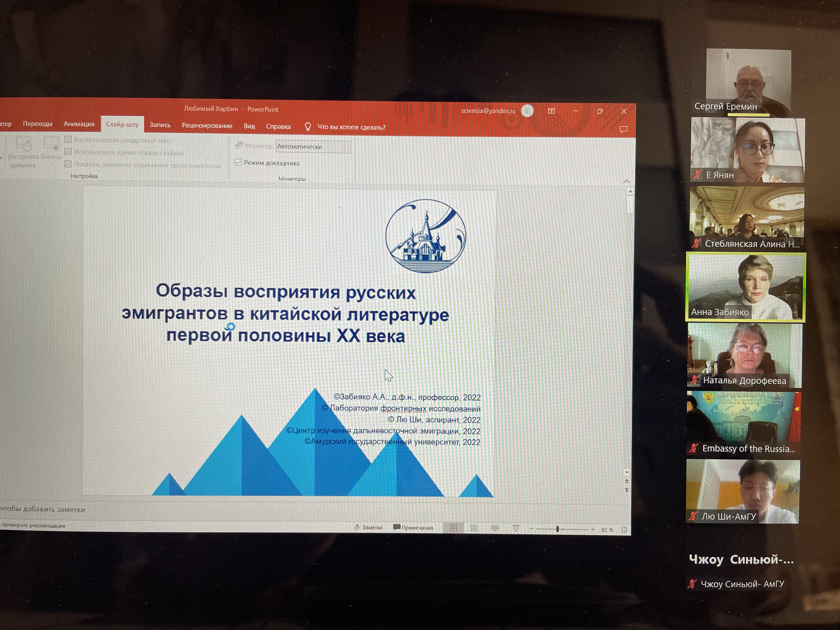Select Лю Ши-АмГУ video thumbnail
The height and width of the screenshot is (630, 840).
pyautogui.click(x=743, y=491)
